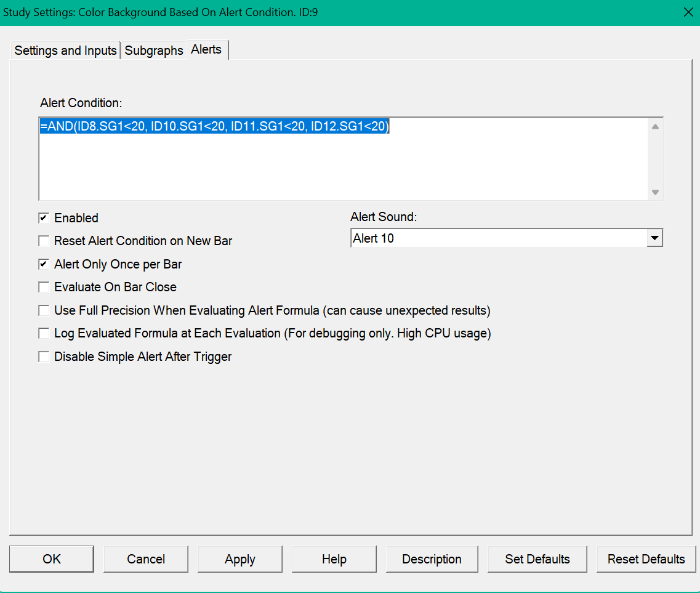The image size is (700, 593).
Task: Toggle Alert Only Once per Bar
Action: (44, 264)
